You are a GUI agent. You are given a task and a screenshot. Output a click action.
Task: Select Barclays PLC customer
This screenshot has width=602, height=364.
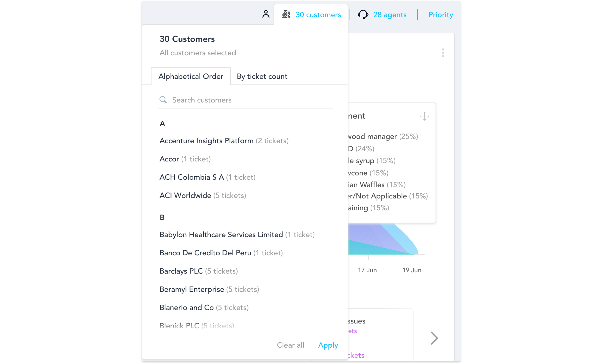(181, 271)
